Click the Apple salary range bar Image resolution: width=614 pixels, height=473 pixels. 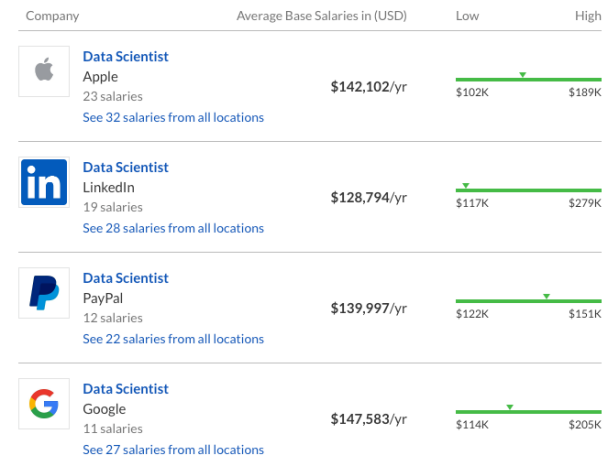[x=529, y=79]
